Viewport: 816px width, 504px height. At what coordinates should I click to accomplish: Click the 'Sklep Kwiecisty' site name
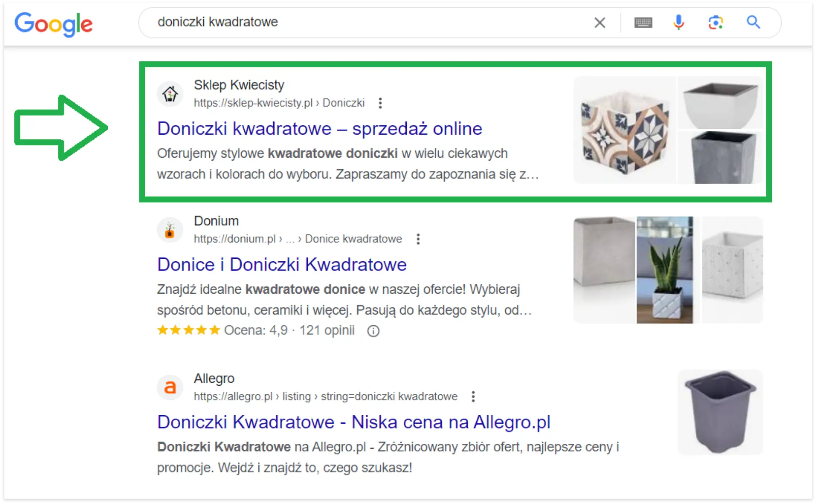[x=239, y=85]
